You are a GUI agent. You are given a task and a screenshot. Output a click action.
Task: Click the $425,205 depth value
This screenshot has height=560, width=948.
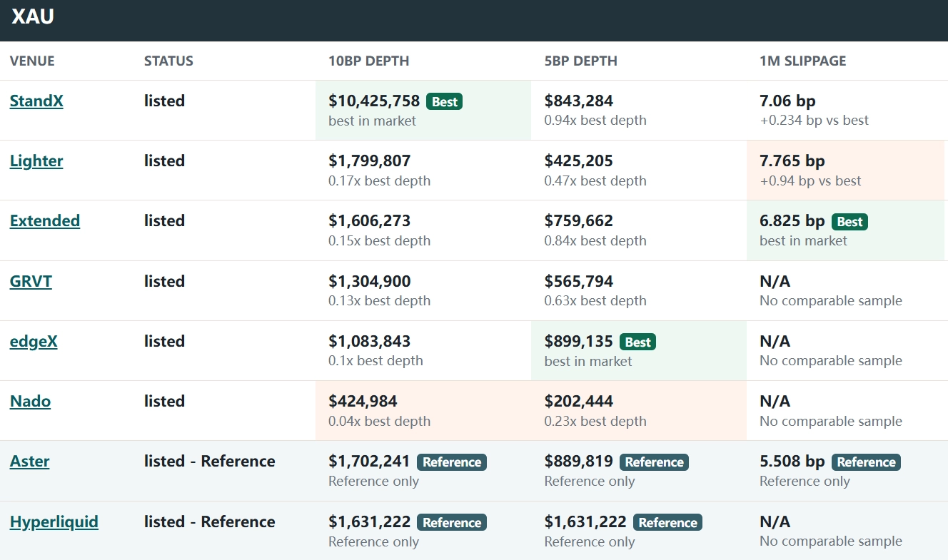579,161
